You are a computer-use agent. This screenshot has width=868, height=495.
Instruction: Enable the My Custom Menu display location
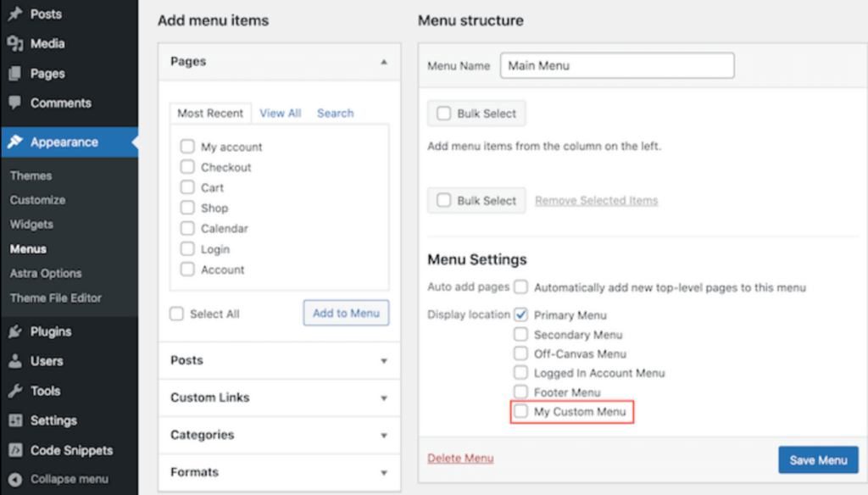[x=520, y=412]
